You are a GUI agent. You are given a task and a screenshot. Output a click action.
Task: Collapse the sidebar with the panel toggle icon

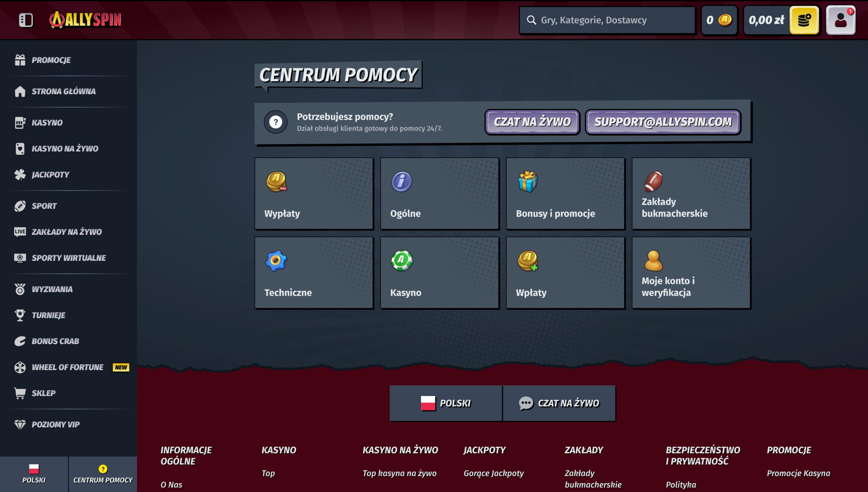coord(26,20)
